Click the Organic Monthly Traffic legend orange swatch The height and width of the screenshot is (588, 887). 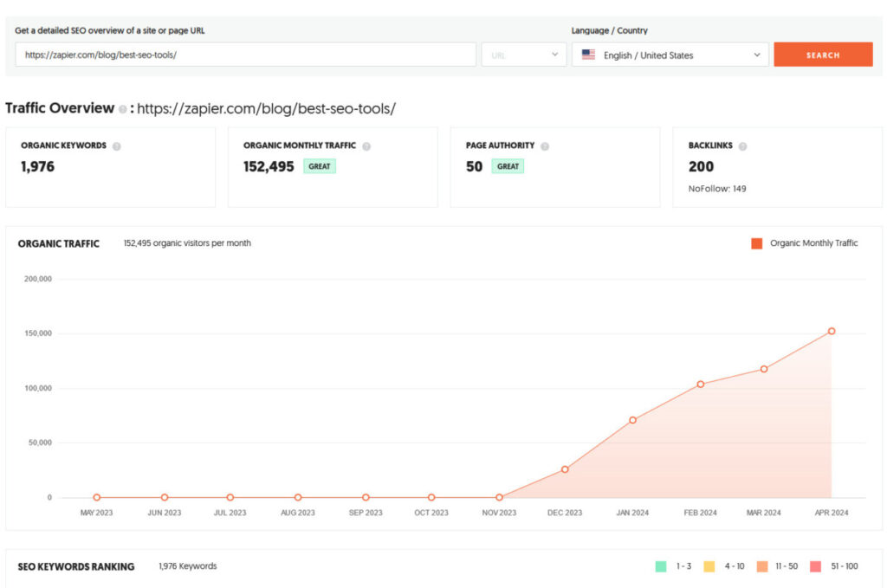point(756,243)
